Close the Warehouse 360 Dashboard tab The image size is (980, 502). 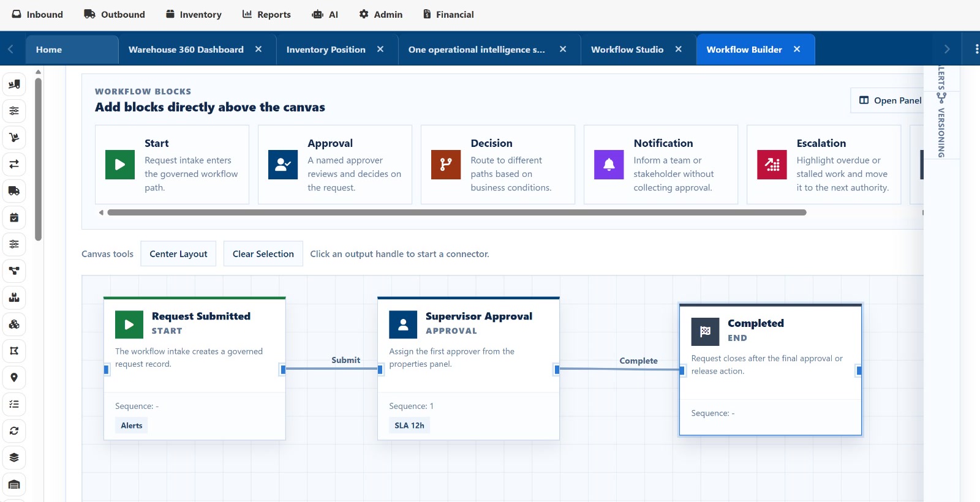coord(258,49)
